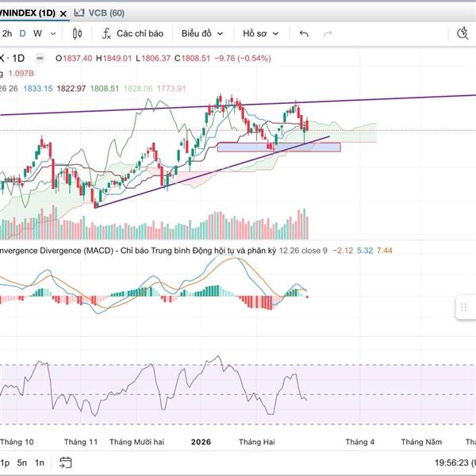Expand the timeframe dropdown arrow

point(53,33)
